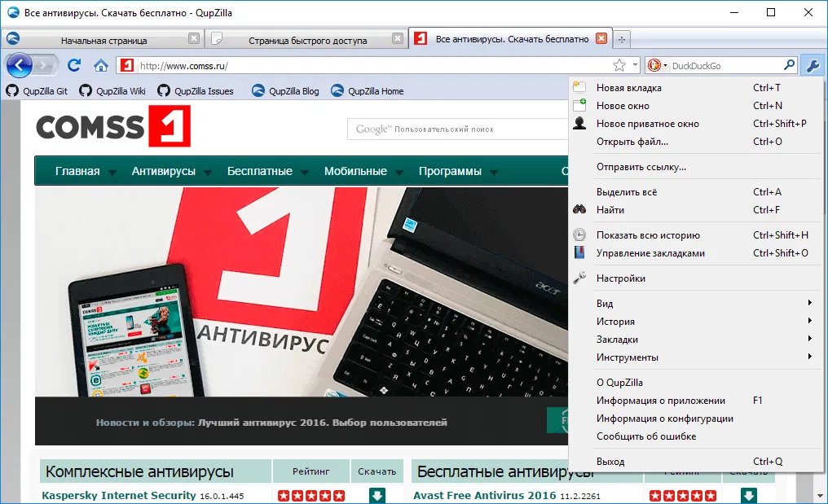Viewport: 828px width, 504px height.
Task: Click the antivirus laptop banner image
Action: click(302, 291)
